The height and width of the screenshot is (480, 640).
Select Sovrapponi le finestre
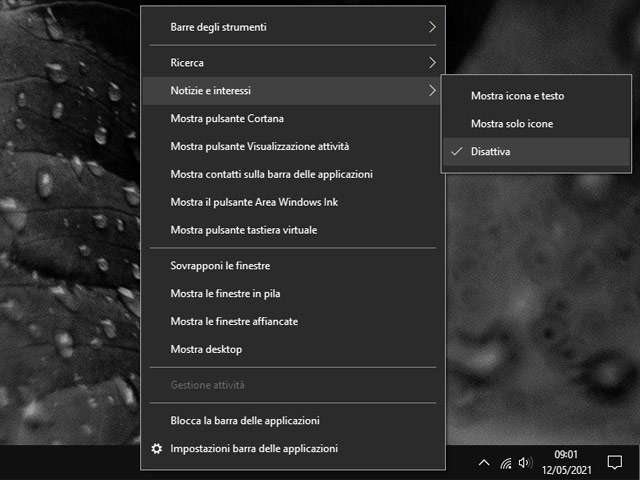click(220, 266)
